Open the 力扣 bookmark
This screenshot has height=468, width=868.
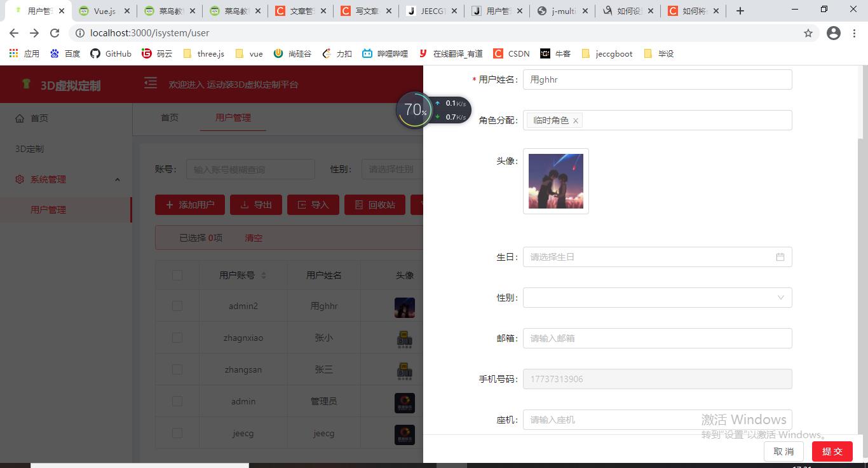[x=337, y=53]
